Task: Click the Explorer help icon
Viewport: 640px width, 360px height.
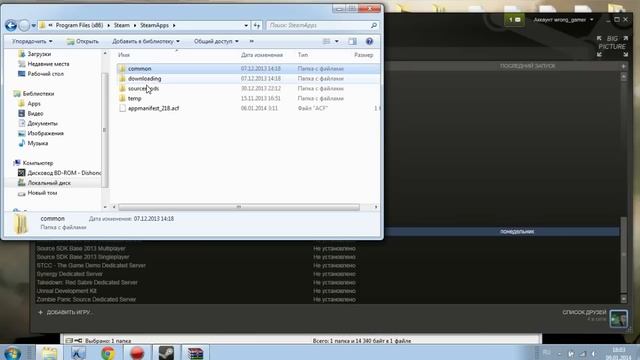Action: (x=369, y=41)
